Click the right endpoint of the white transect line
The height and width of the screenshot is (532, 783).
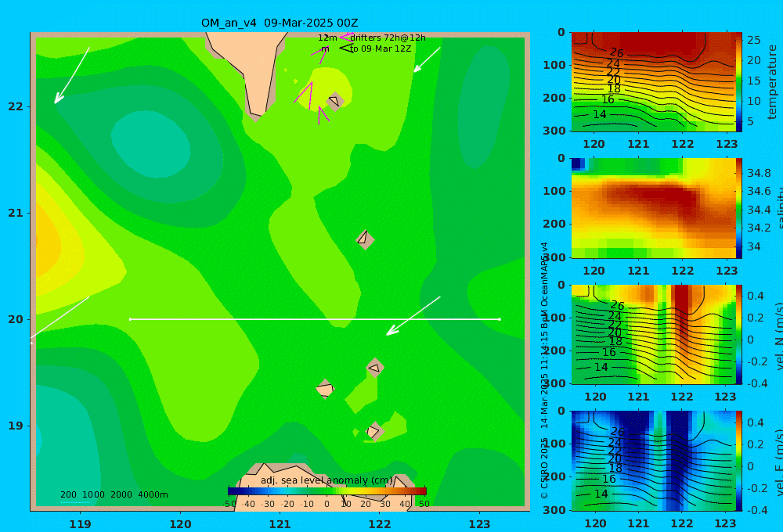pos(500,319)
